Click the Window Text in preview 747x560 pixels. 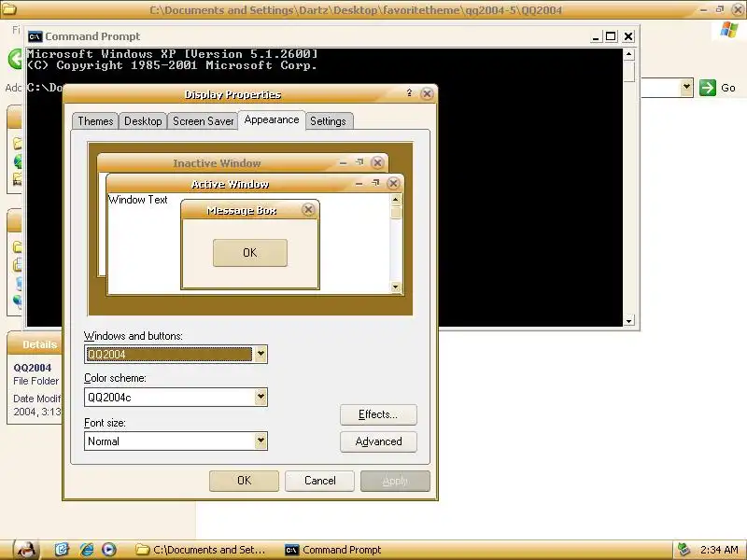point(137,200)
